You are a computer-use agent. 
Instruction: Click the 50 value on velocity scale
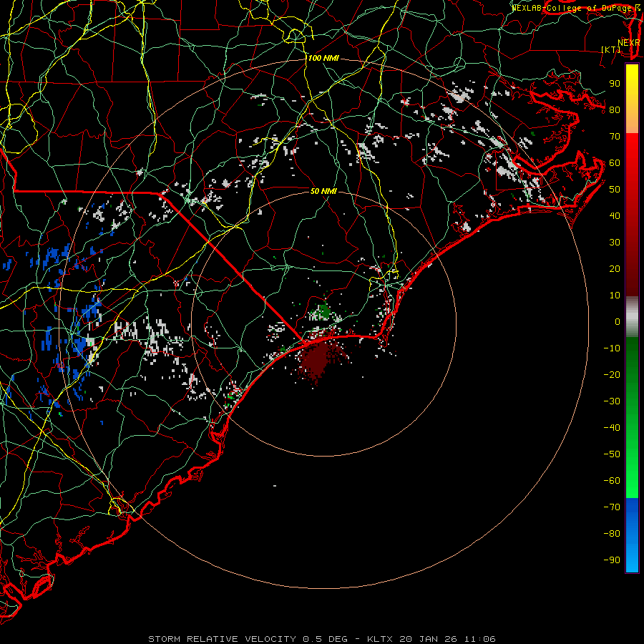pos(615,190)
